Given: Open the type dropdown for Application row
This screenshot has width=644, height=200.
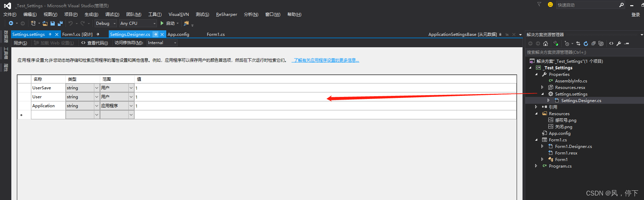Looking at the screenshot, I should tap(97, 106).
